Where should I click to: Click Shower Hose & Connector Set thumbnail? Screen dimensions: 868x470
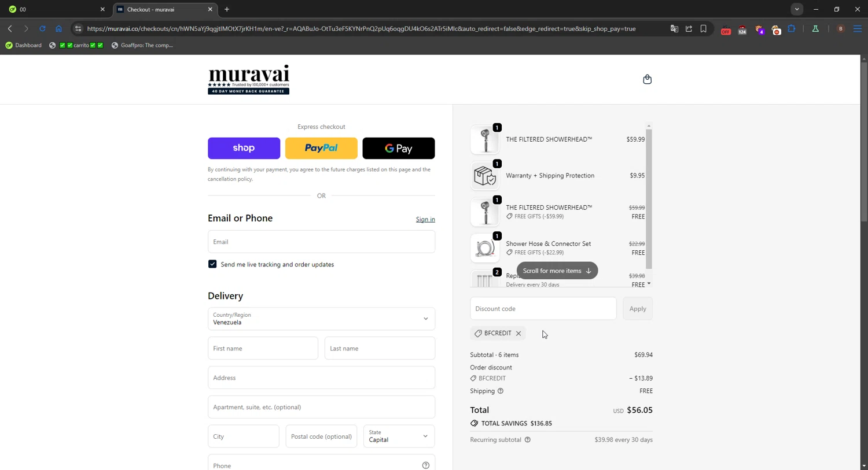[485, 248]
